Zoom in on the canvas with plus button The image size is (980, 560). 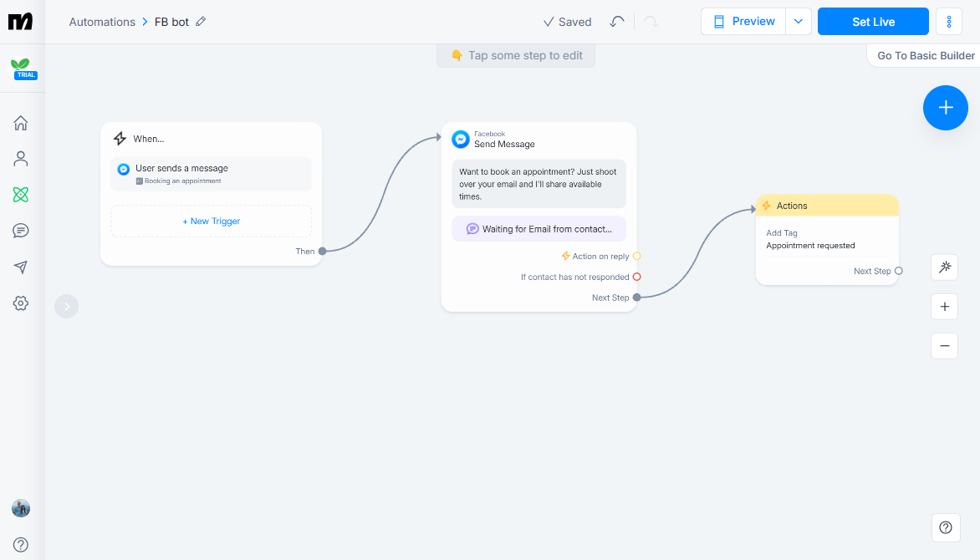(944, 306)
